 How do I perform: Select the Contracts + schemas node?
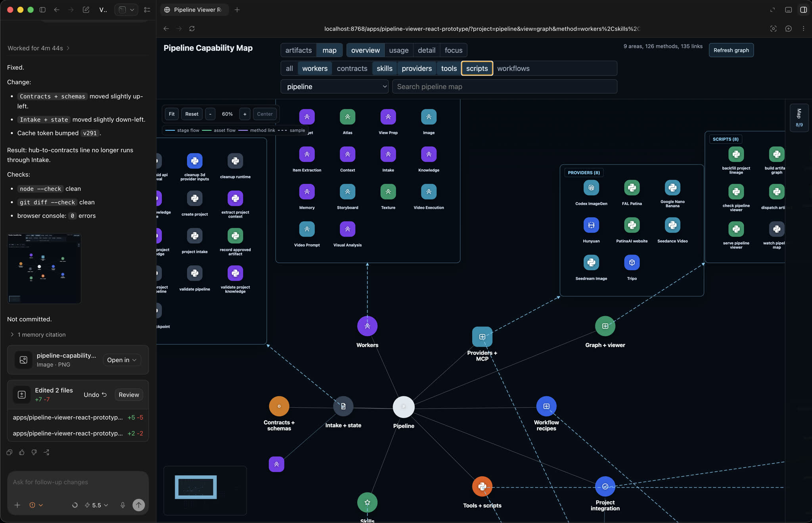(279, 406)
